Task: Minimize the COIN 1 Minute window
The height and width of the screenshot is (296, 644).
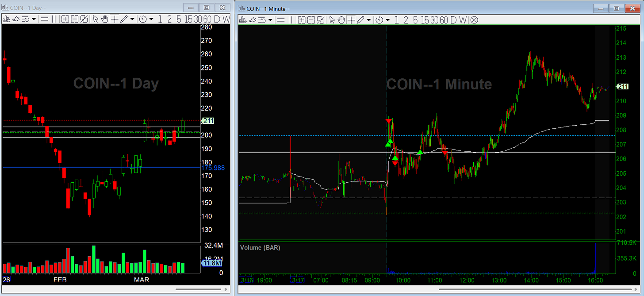Action: coord(601,8)
